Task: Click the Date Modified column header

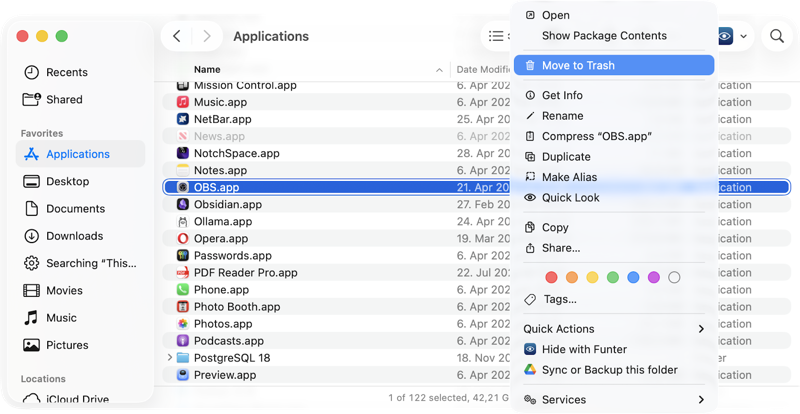Action: (483, 70)
